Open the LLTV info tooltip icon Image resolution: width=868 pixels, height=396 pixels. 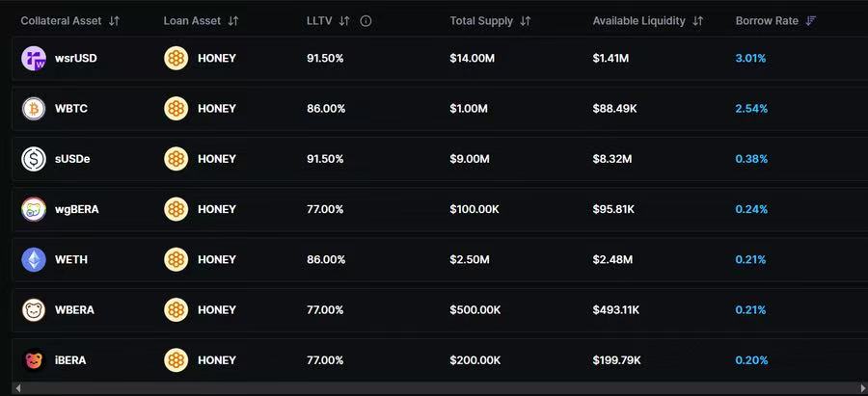pyautogui.click(x=366, y=20)
